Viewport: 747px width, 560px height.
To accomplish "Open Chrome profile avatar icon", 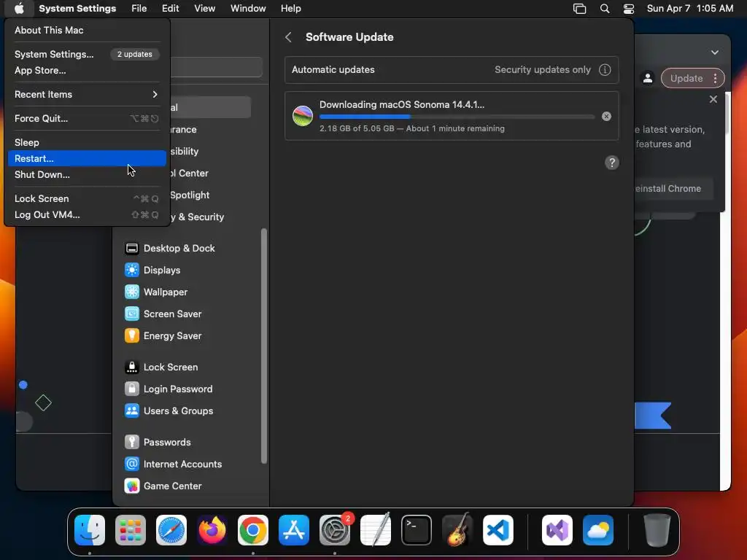I will (648, 79).
